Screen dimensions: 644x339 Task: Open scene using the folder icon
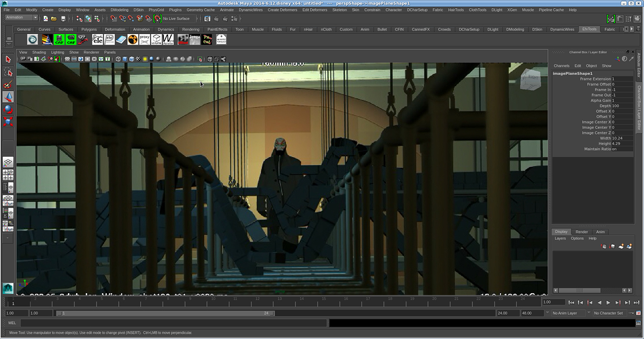54,19
